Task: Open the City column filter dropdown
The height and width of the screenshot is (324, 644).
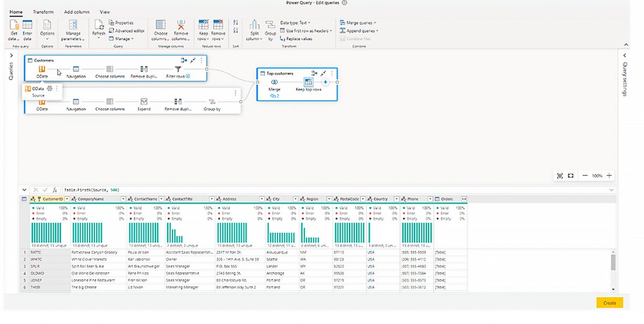Action: click(x=295, y=199)
